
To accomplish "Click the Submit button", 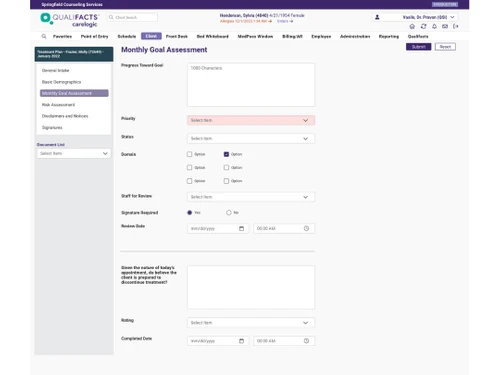I will click(x=419, y=47).
